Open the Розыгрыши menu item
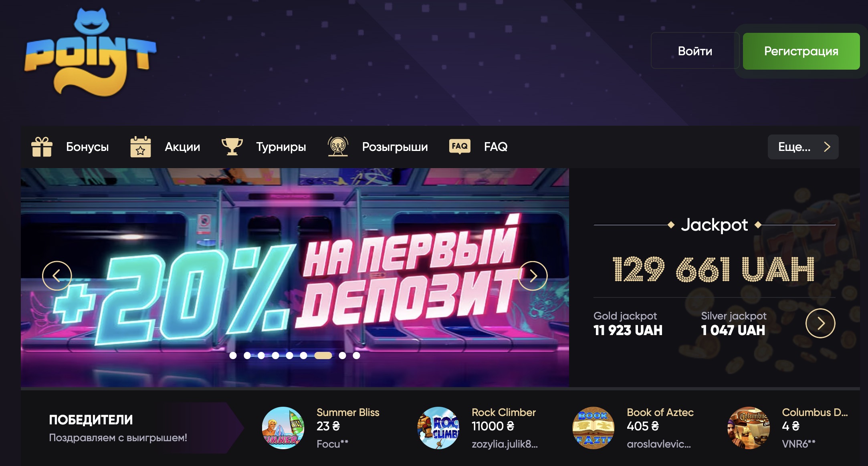Screen dimensions: 868x466 click(x=395, y=147)
